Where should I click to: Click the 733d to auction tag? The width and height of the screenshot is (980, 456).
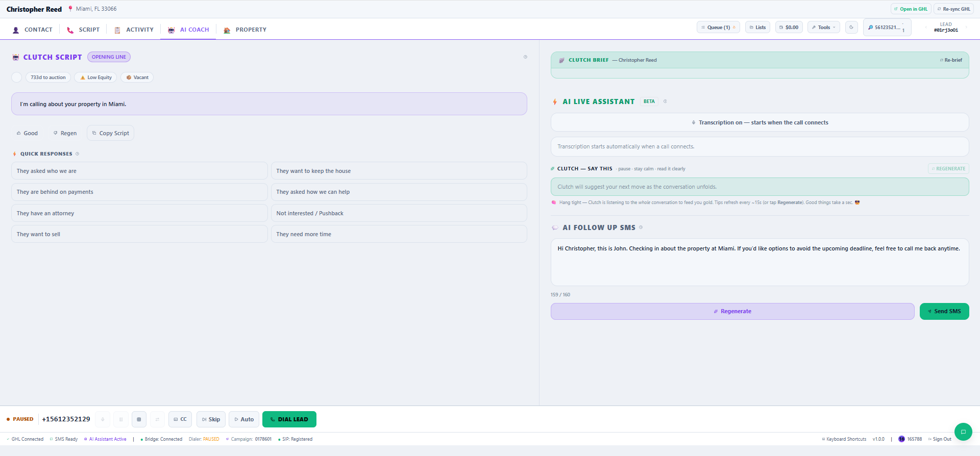pyautogui.click(x=48, y=78)
